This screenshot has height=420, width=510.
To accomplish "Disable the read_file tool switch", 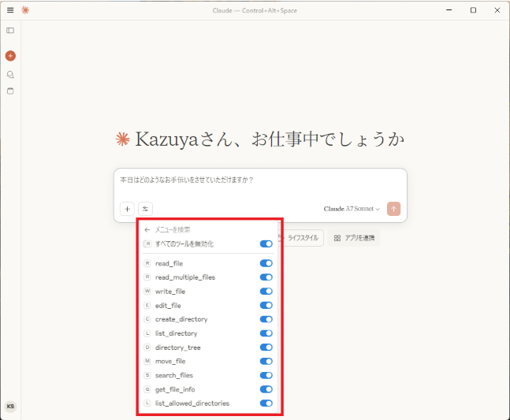I will pyautogui.click(x=266, y=263).
